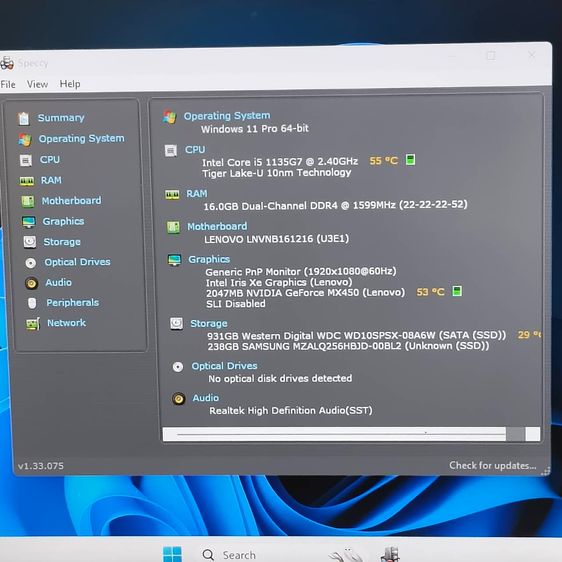Image resolution: width=562 pixels, height=562 pixels.
Task: Click the CPU heading link in summary
Action: tap(195, 149)
